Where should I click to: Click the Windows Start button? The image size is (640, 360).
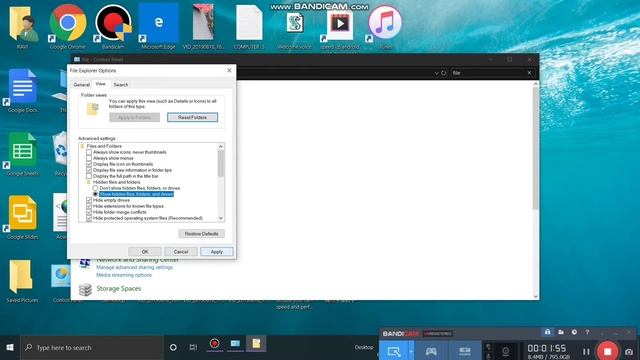[10, 347]
